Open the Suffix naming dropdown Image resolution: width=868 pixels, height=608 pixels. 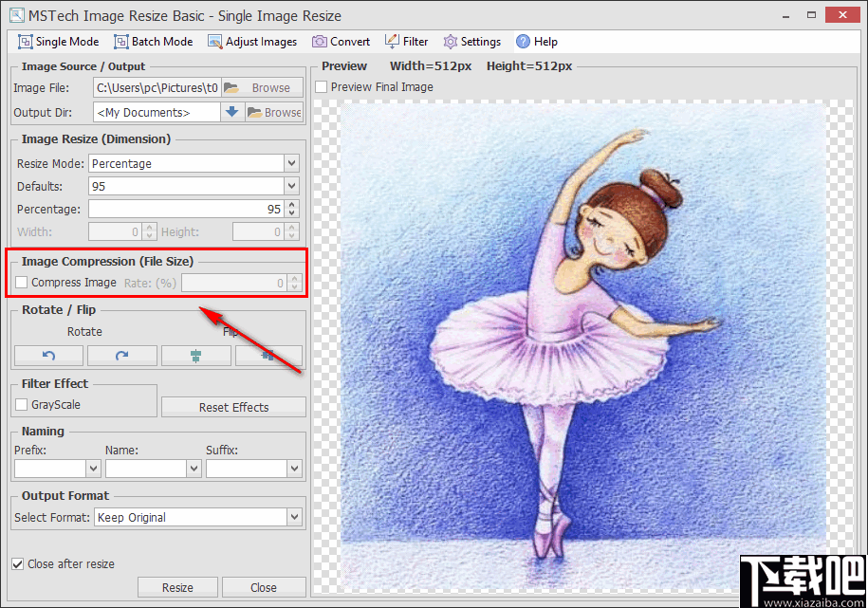(x=292, y=468)
